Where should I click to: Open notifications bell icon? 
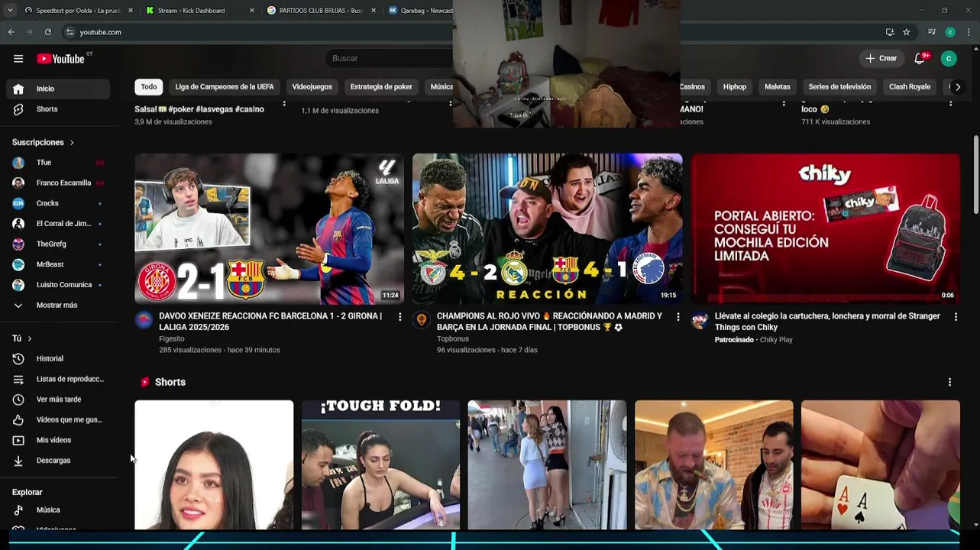920,59
